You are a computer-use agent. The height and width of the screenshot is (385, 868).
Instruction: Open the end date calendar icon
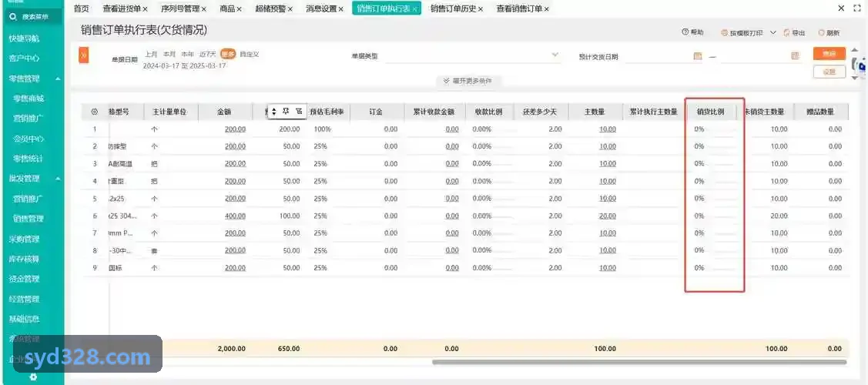point(796,56)
